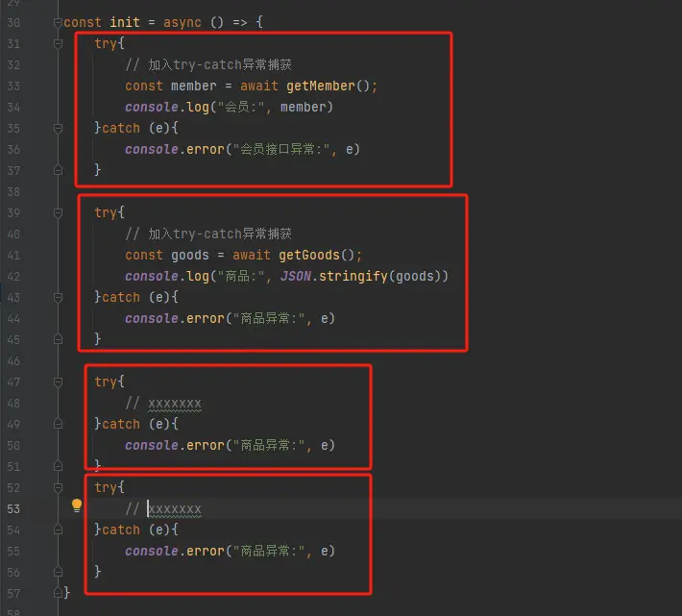Collapse the try block fold marker on line 31
682x616 pixels.
[58, 43]
